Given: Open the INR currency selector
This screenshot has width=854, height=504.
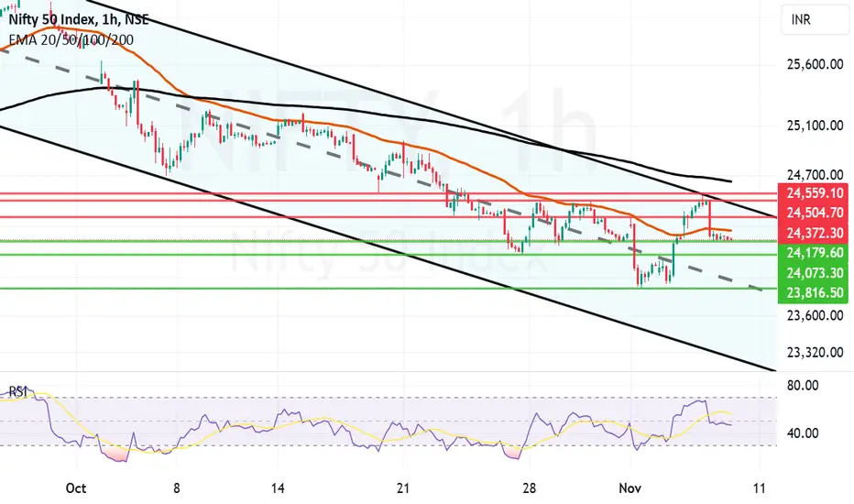Looking at the screenshot, I should [815, 20].
